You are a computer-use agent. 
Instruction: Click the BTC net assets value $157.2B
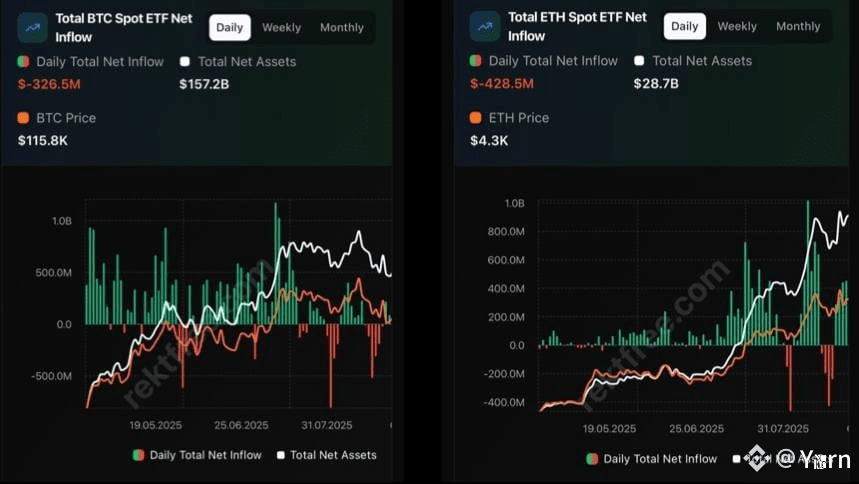[204, 84]
